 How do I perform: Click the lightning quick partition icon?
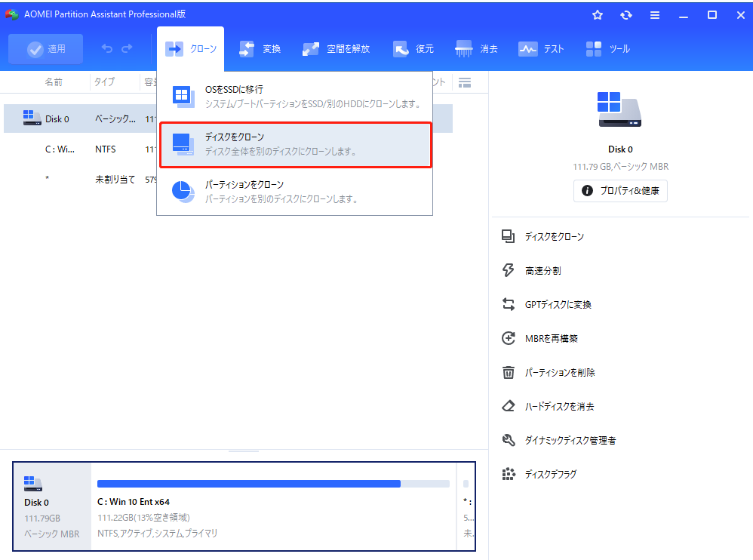[508, 270]
